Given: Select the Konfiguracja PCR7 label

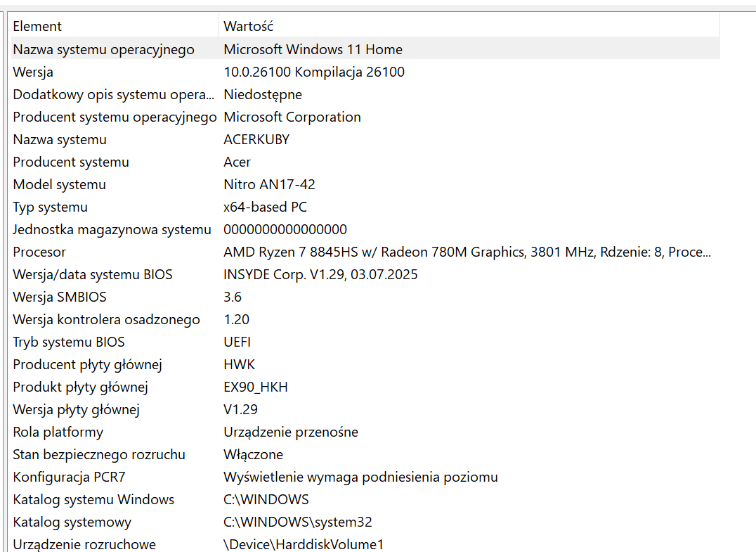Looking at the screenshot, I should click(x=69, y=477).
